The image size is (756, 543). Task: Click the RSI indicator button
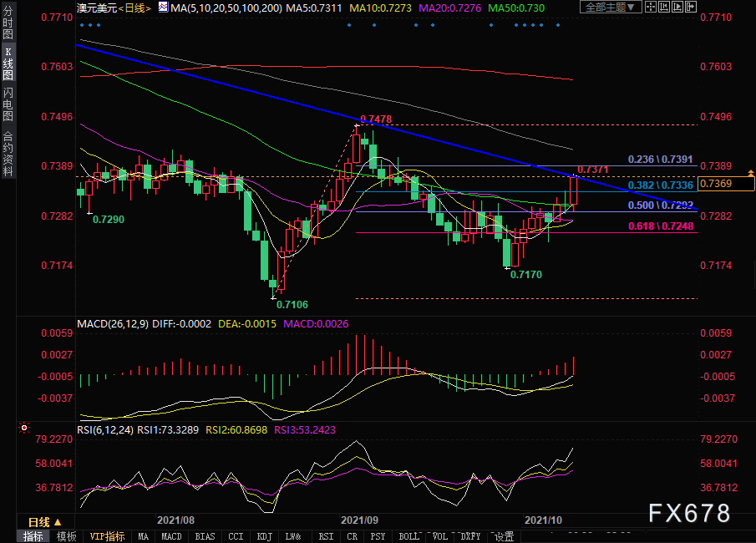pos(326,536)
